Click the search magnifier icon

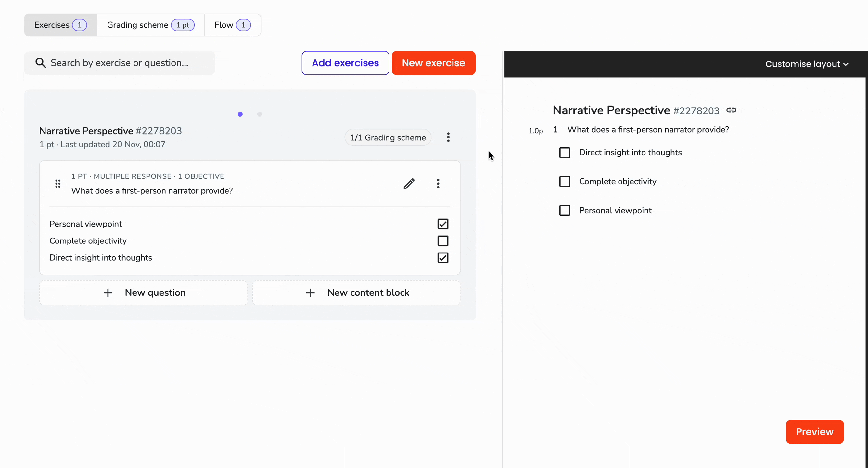tap(41, 63)
